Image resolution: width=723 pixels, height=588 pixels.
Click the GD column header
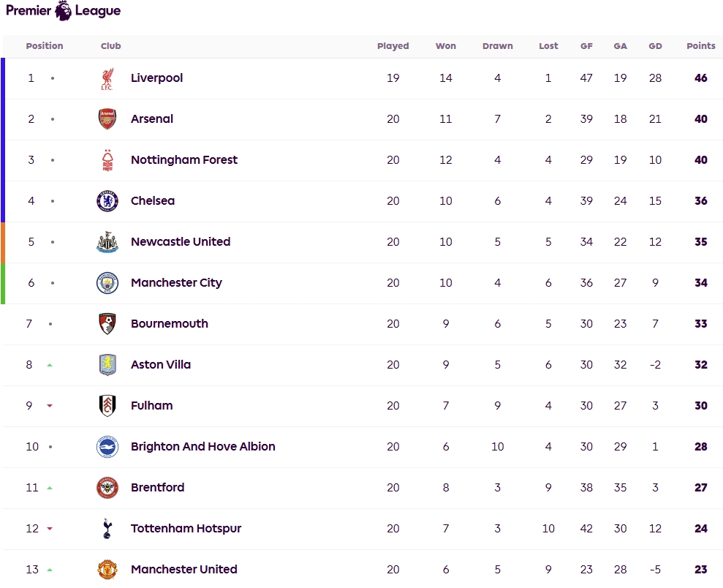[655, 46]
